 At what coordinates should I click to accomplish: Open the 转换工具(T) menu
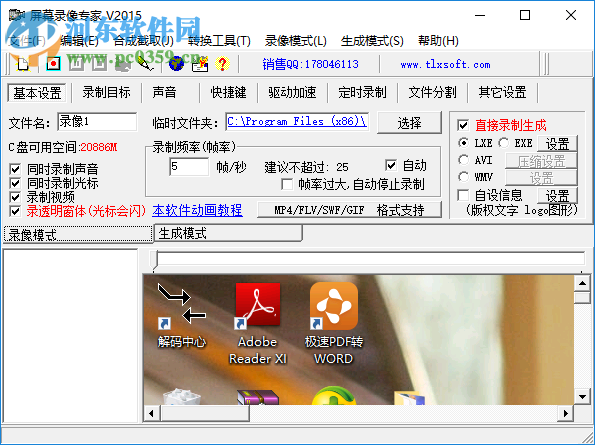(219, 41)
